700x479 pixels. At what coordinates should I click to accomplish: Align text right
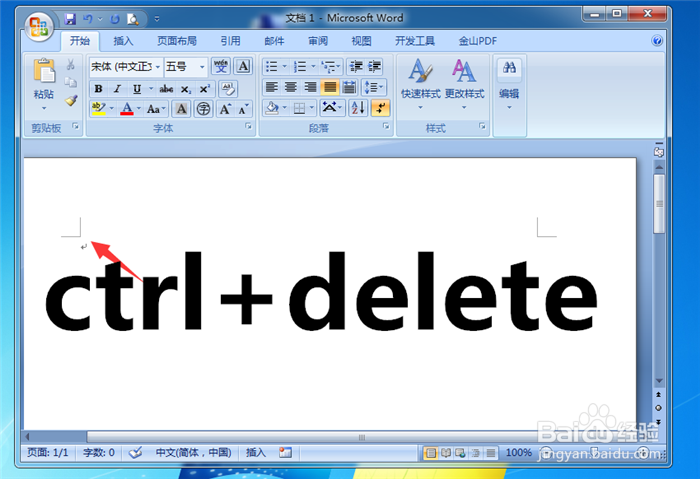tap(310, 87)
